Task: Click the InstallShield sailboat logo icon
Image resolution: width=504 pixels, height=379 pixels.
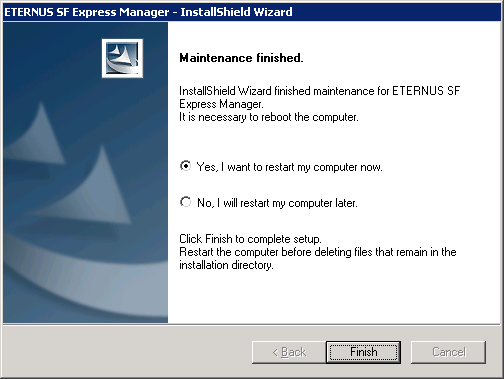Action: pos(122,58)
